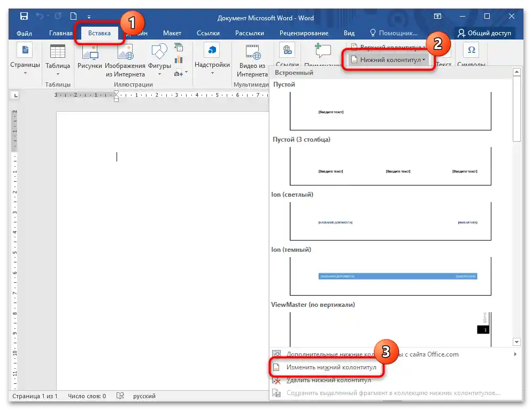Viewport: 532px width, 410px height.
Task: Click the Redo icon in title bar
Action: (x=58, y=16)
